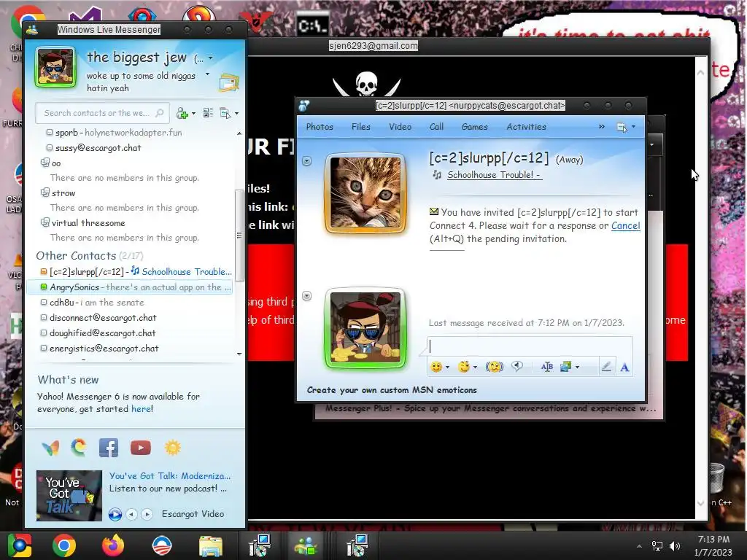
Task: Go to next item in podcast player
Action: (x=147, y=514)
